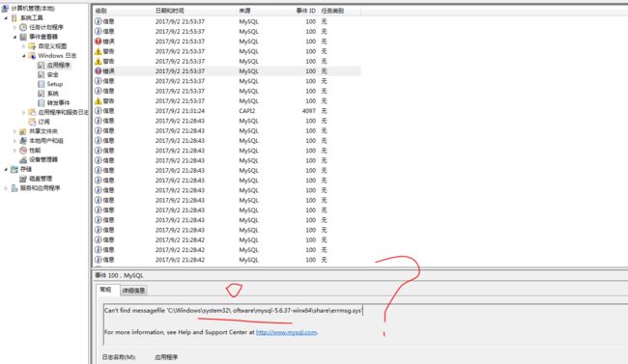Open the 订阅 subscriptions icon
Viewport: 628px width, 364px height.
click(x=32, y=122)
